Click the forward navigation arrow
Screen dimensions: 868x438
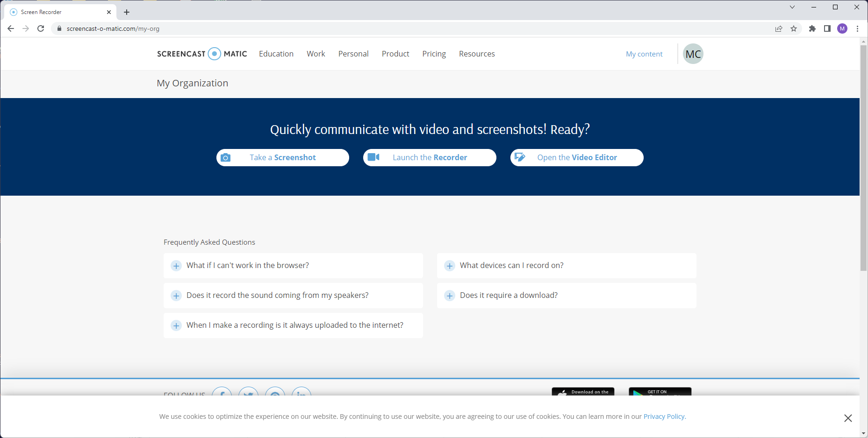[x=26, y=28]
